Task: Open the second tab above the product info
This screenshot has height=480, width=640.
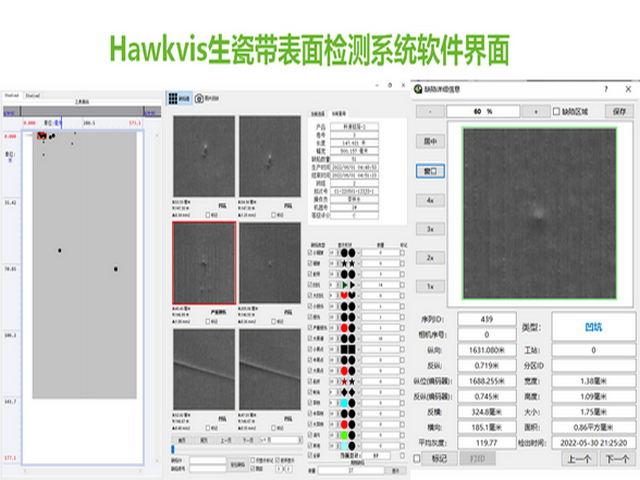Action: pos(339,113)
